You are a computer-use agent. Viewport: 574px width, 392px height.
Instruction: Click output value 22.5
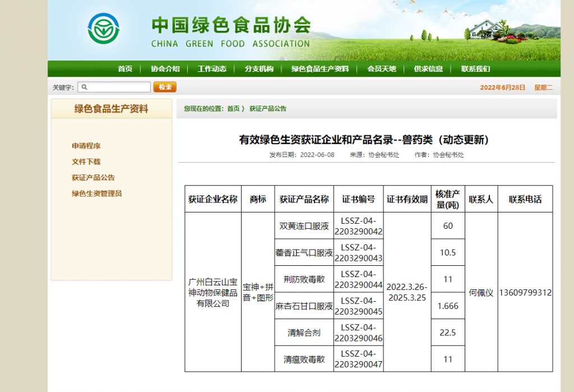448,333
